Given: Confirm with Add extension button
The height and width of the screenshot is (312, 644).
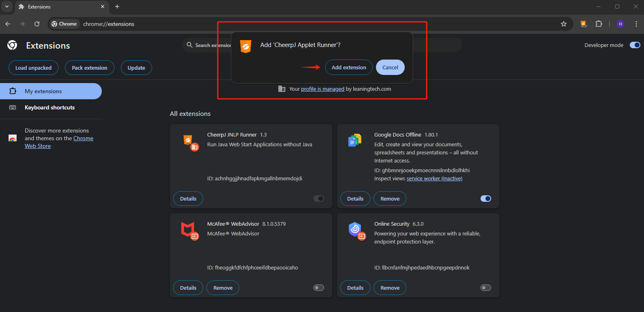Looking at the screenshot, I should pyautogui.click(x=349, y=67).
